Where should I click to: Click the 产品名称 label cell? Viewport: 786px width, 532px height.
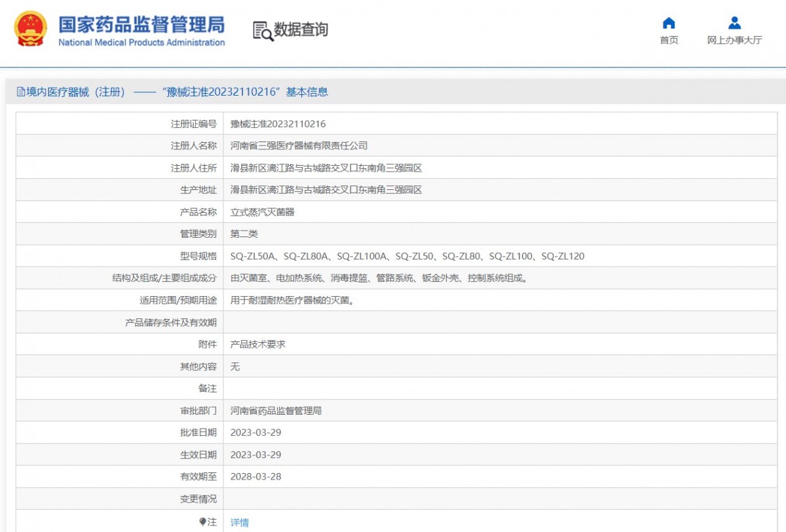tap(120, 212)
